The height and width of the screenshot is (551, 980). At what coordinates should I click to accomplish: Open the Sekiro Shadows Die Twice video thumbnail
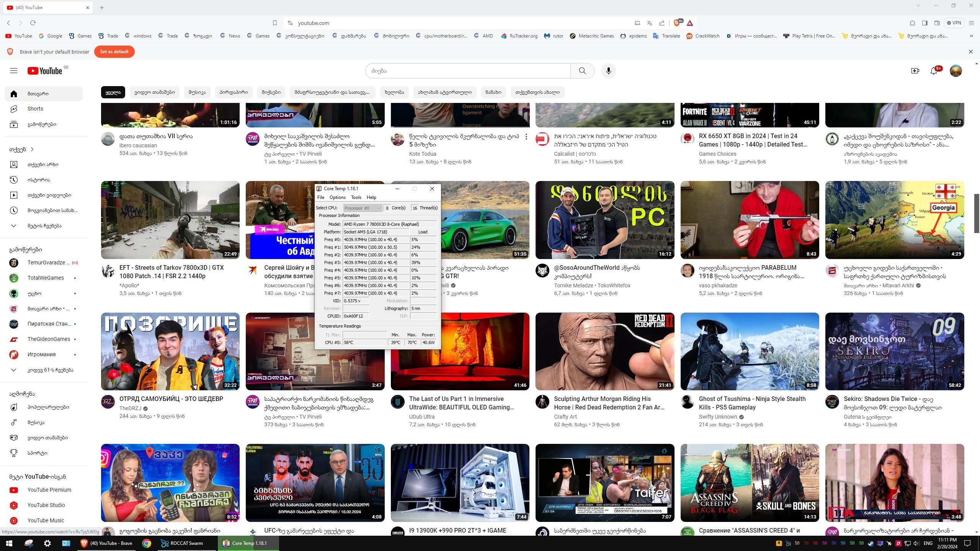[894, 351]
